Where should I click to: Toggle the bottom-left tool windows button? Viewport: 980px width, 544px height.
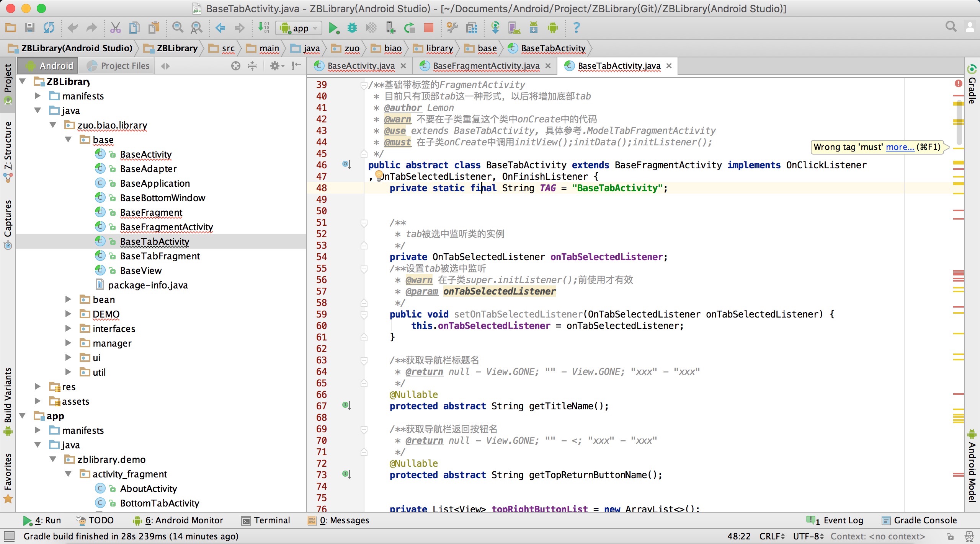click(x=9, y=536)
